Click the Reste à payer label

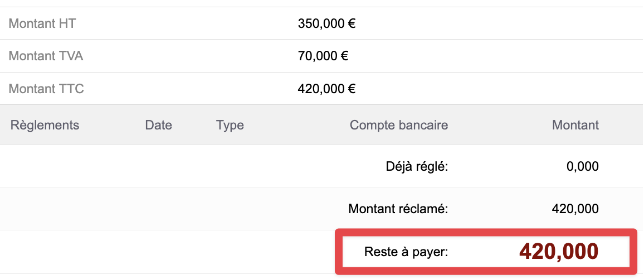(x=406, y=252)
